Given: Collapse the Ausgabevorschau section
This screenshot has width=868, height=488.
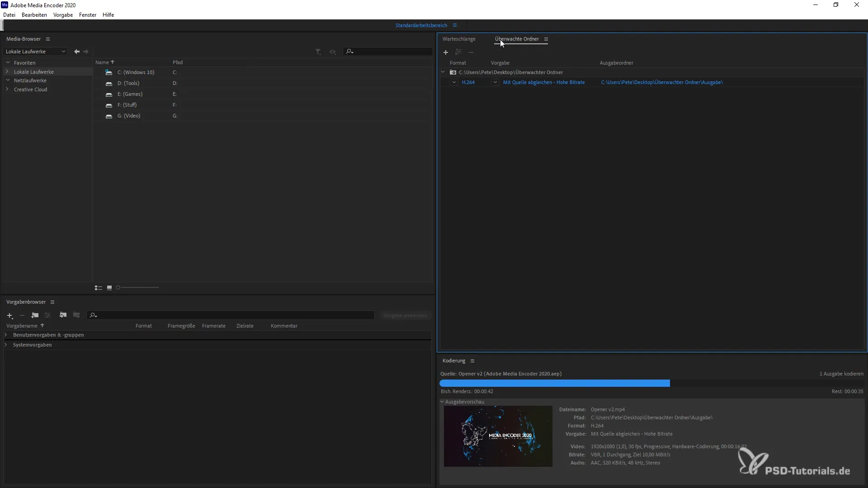Looking at the screenshot, I should [x=442, y=401].
